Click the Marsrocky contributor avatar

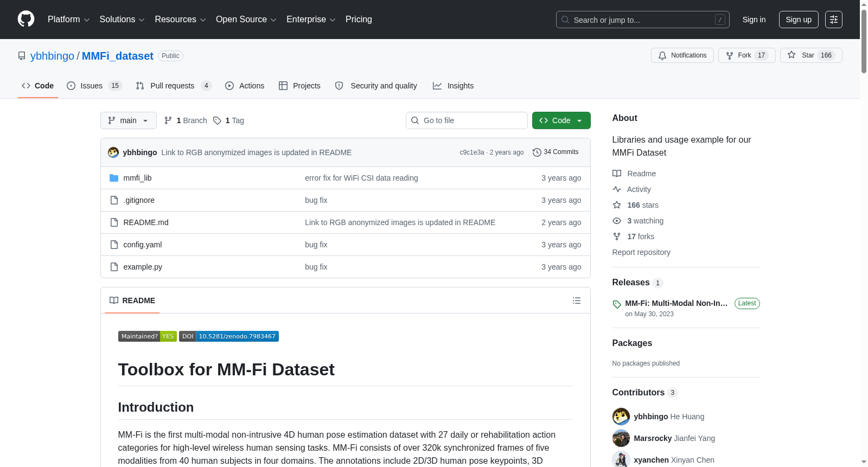pos(621,438)
